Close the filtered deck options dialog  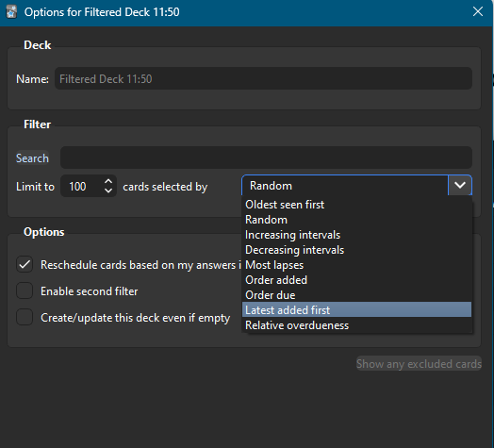[478, 11]
